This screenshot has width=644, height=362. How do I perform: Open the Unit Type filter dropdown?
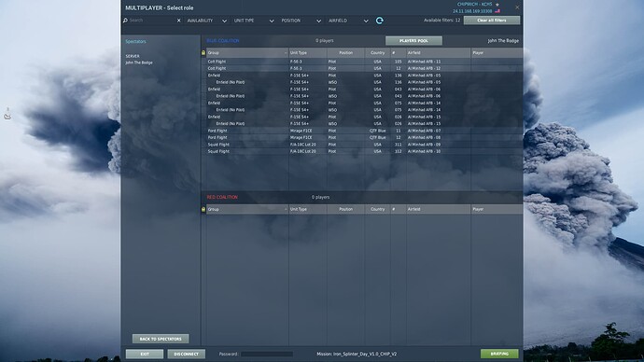tap(254, 21)
